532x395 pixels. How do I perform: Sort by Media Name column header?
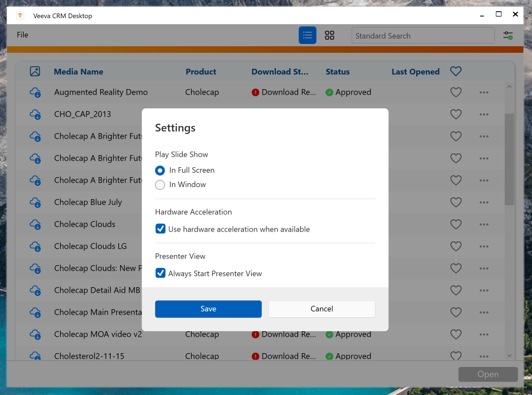(78, 72)
